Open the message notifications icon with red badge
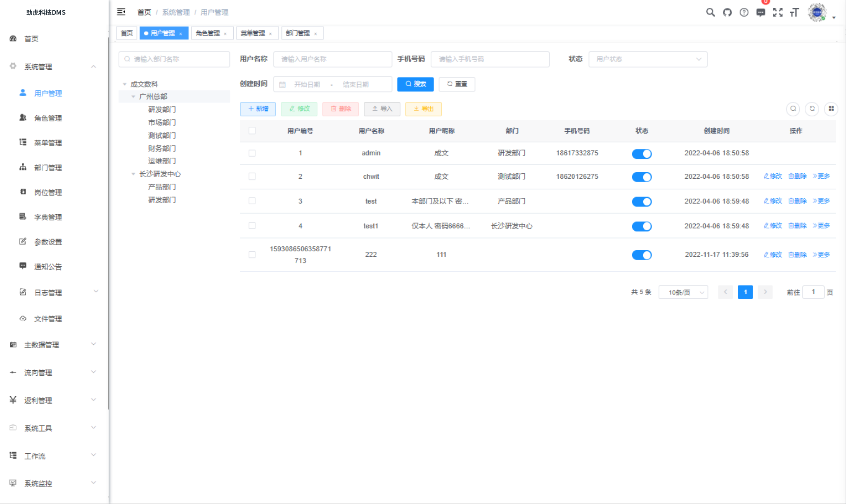 (761, 12)
